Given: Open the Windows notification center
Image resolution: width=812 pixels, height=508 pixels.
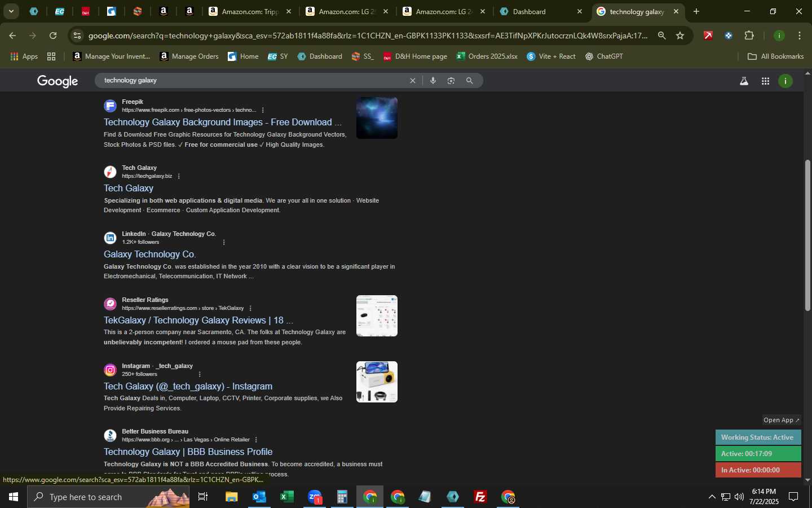Looking at the screenshot, I should click(x=793, y=497).
